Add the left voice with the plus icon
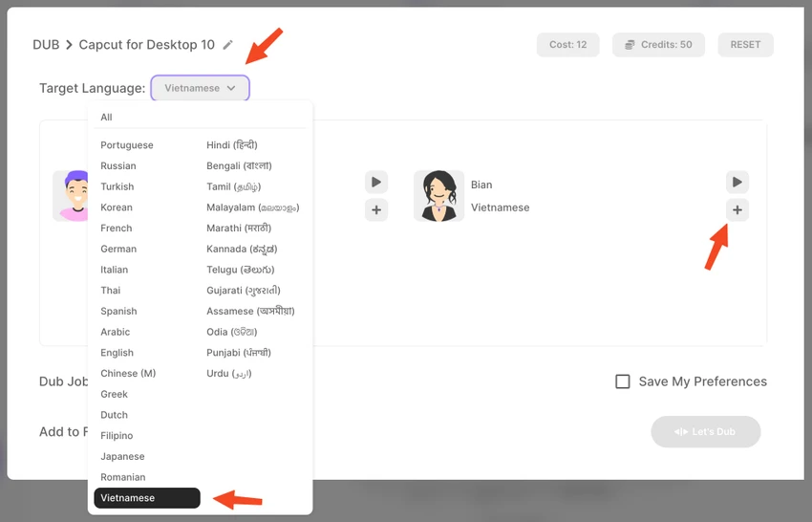Image resolution: width=812 pixels, height=522 pixels. tap(376, 210)
